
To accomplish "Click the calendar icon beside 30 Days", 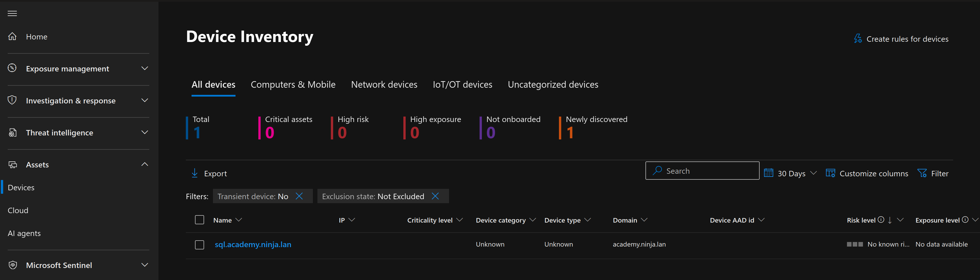I will [x=768, y=173].
